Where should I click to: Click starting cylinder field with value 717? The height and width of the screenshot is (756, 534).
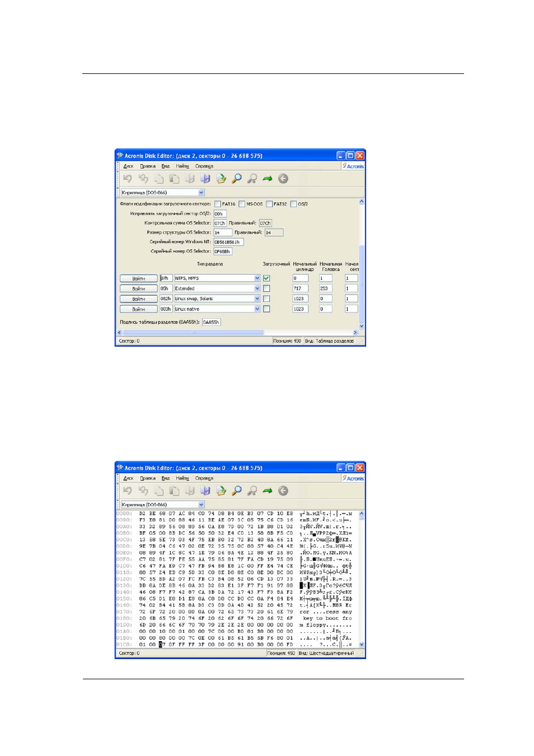pyautogui.click(x=301, y=288)
